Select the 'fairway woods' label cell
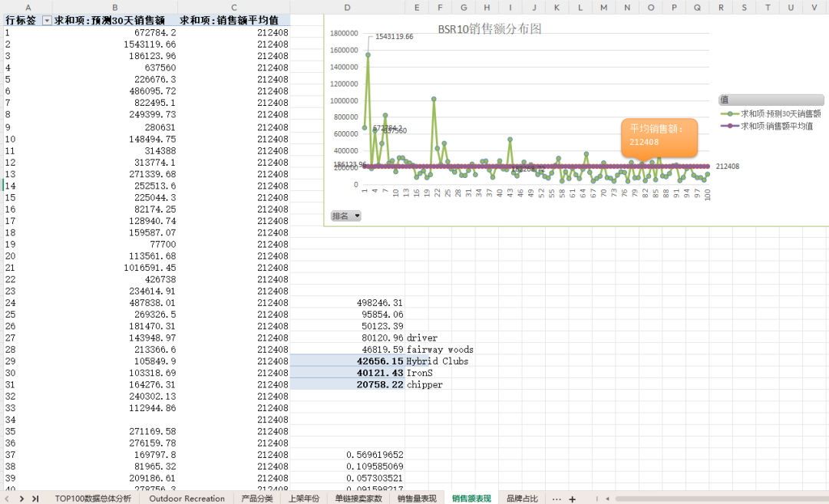 click(440, 349)
